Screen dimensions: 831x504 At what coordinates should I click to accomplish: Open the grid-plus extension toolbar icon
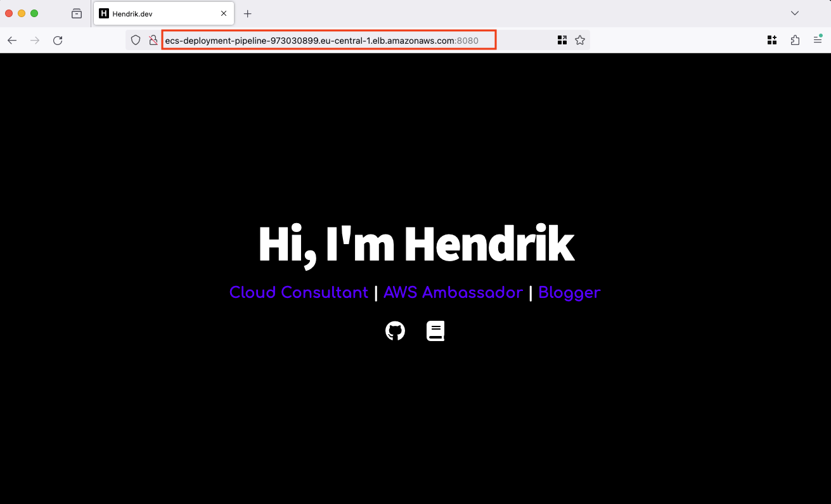click(772, 41)
